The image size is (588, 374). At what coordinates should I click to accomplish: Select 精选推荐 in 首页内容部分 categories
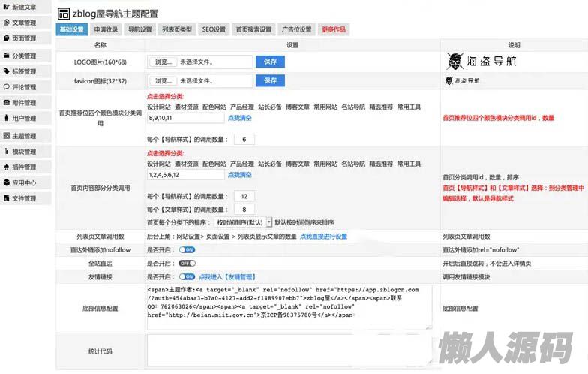coord(381,164)
